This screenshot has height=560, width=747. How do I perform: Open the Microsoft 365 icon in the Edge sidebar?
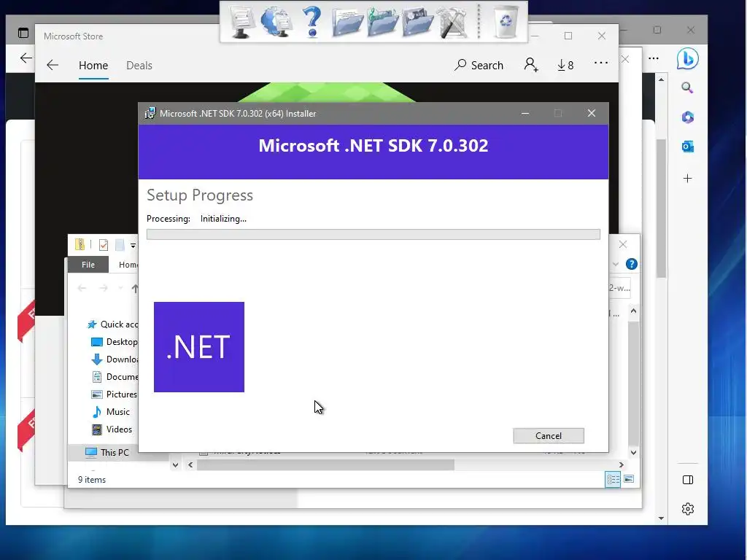(x=687, y=117)
